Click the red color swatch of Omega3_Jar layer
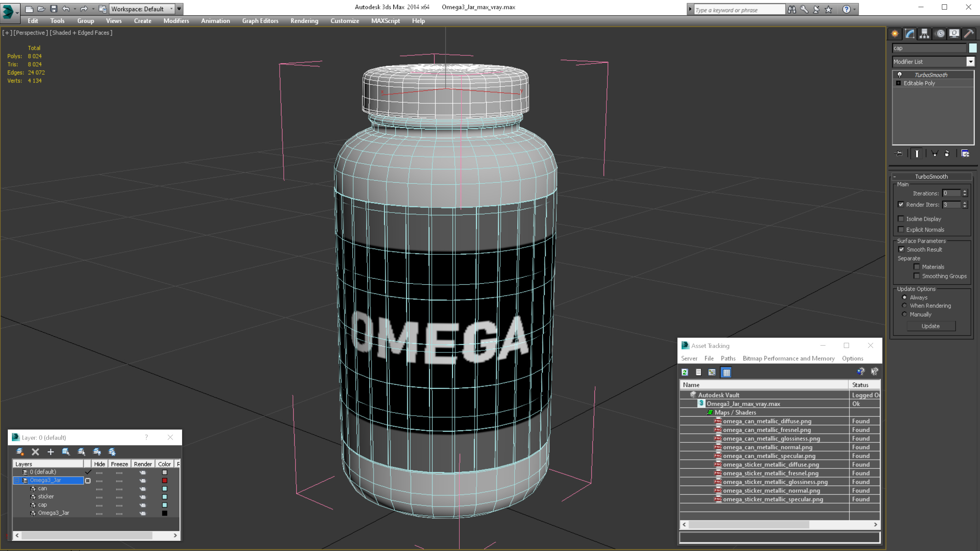This screenshot has width=980, height=551. click(x=164, y=481)
